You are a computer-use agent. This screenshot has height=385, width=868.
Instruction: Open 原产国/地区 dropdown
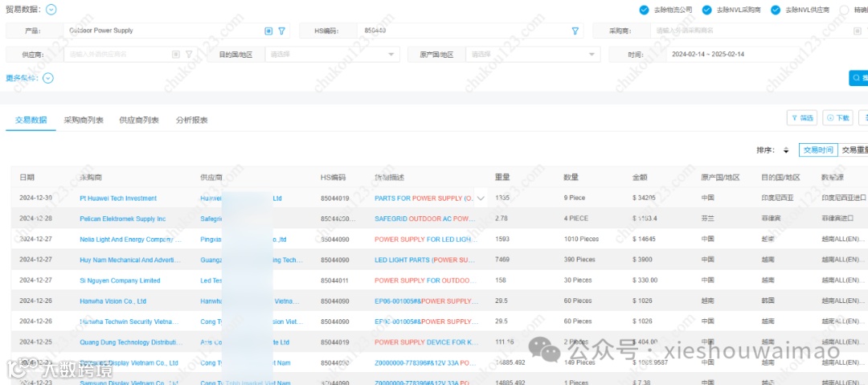tap(533, 55)
